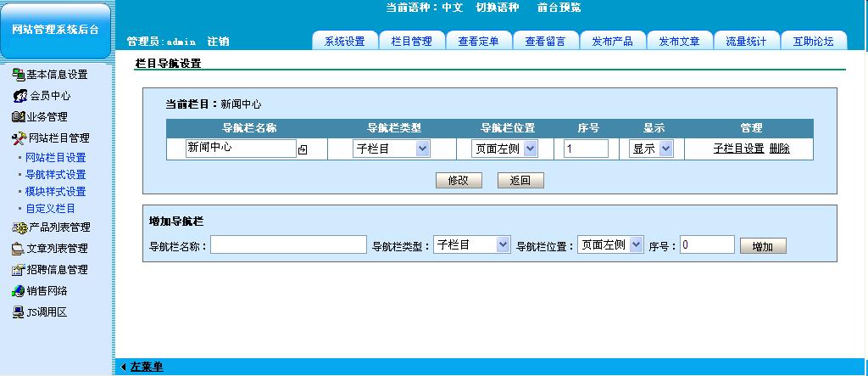This screenshot has width=868, height=376.
Task: Click the 删除 link in the table row
Action: [x=780, y=149]
